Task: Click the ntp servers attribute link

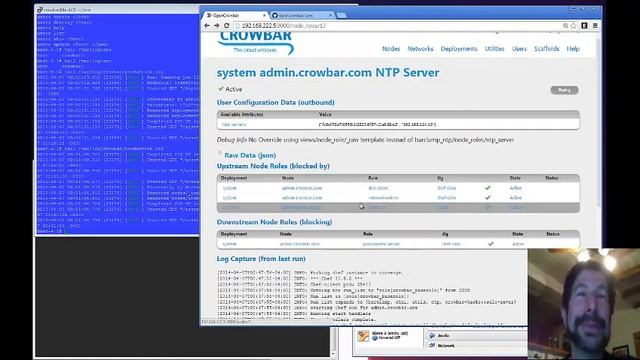Action: click(234, 124)
